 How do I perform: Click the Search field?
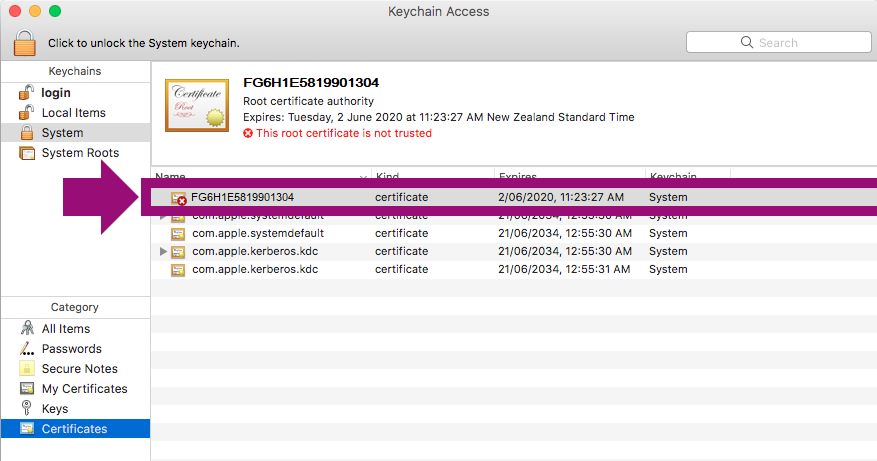click(778, 43)
